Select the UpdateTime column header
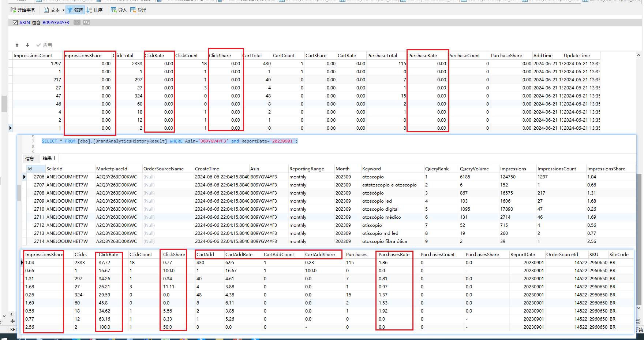644x340 pixels. point(581,55)
